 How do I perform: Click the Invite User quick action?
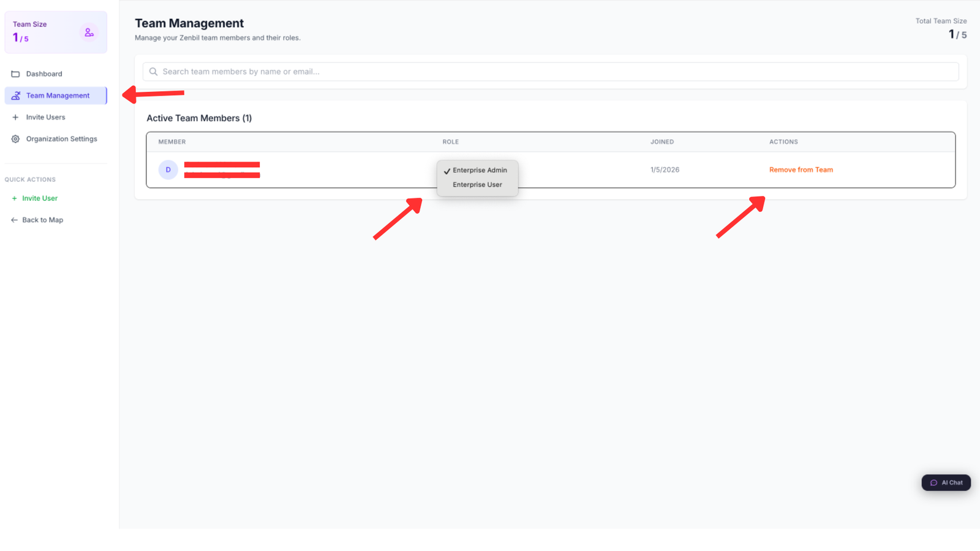(x=40, y=198)
